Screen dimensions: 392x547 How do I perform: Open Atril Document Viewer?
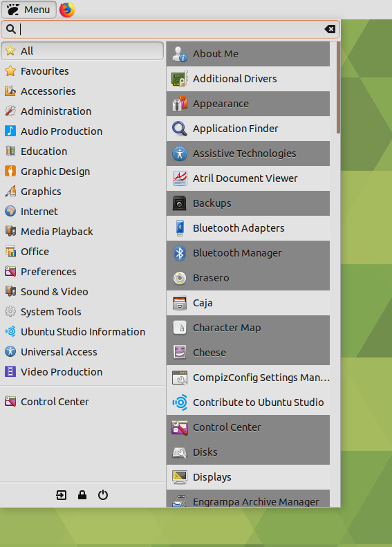coord(248,178)
